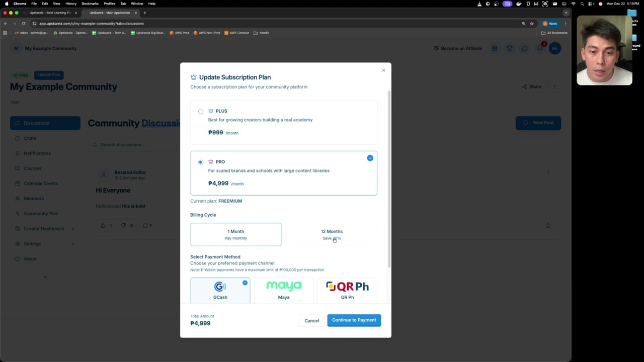
Task: Select QR Ph as payment method
Action: pos(347,291)
